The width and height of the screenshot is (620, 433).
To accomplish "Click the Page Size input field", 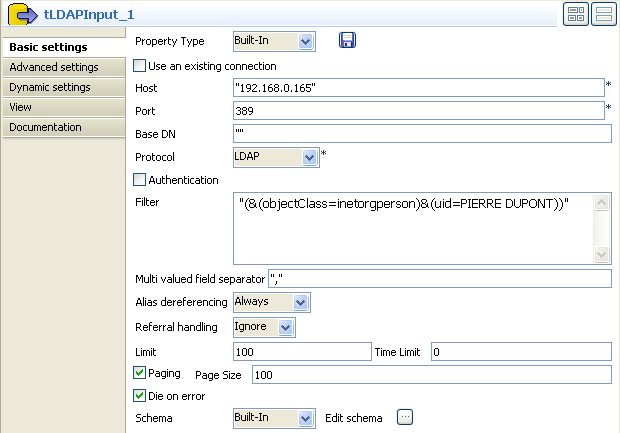I will (430, 374).
